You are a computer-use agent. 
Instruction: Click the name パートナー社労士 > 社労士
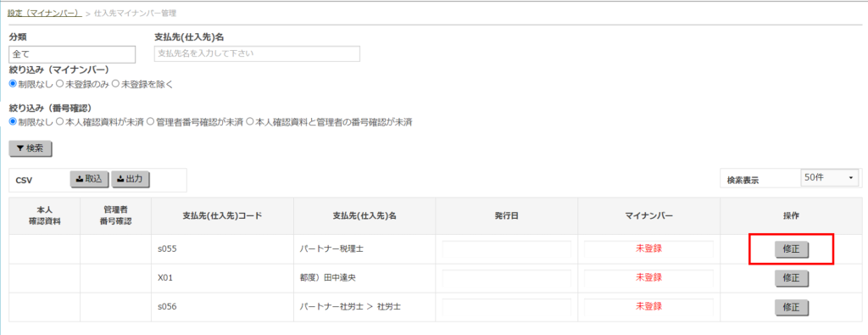(349, 307)
